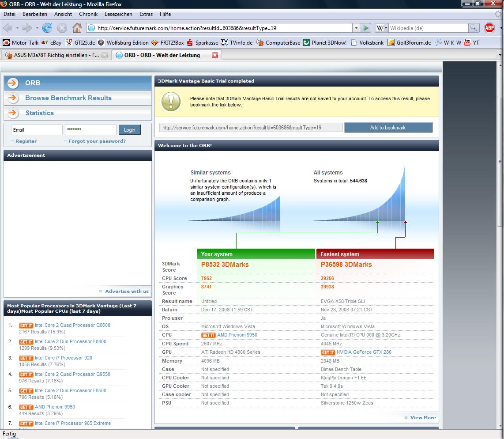Image resolution: width=504 pixels, height=439 pixels.
Task: Stop loading with the stop icon
Action: [62, 28]
